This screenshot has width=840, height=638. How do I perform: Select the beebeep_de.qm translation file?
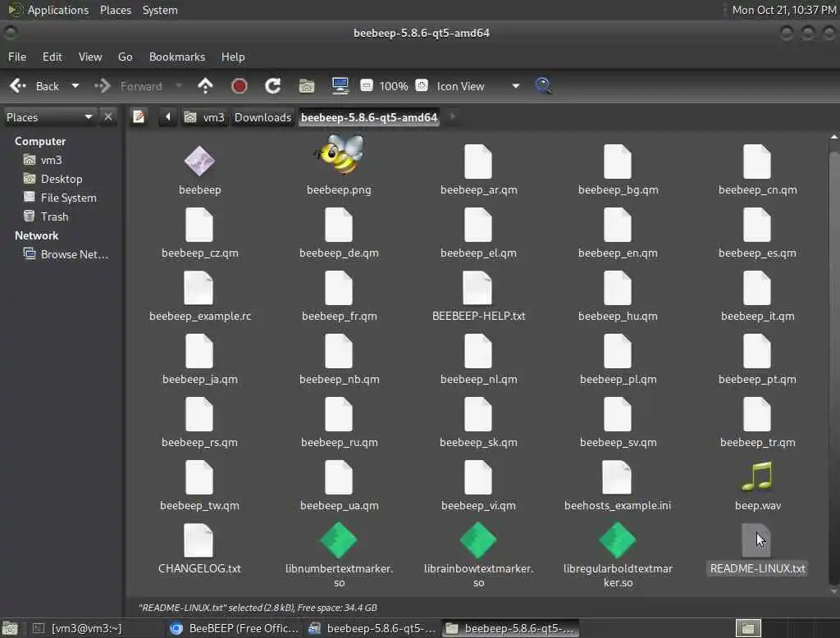point(339,225)
